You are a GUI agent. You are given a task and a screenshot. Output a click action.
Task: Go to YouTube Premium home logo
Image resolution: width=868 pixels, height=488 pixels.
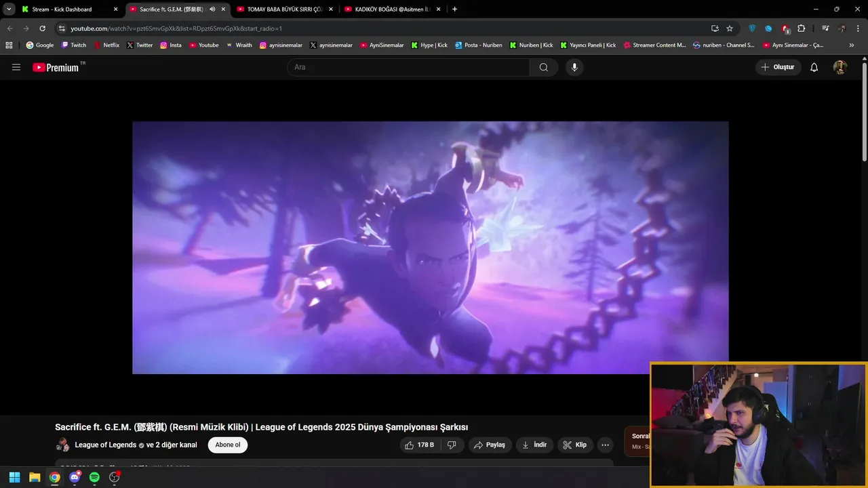pos(56,67)
